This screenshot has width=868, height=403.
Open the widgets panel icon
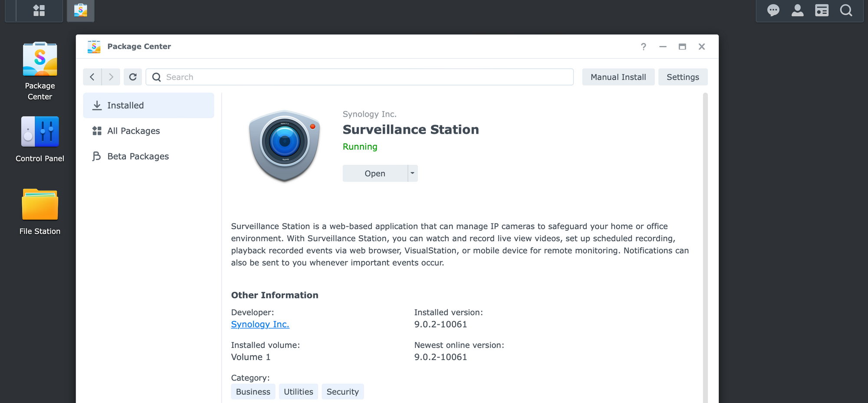click(x=822, y=10)
